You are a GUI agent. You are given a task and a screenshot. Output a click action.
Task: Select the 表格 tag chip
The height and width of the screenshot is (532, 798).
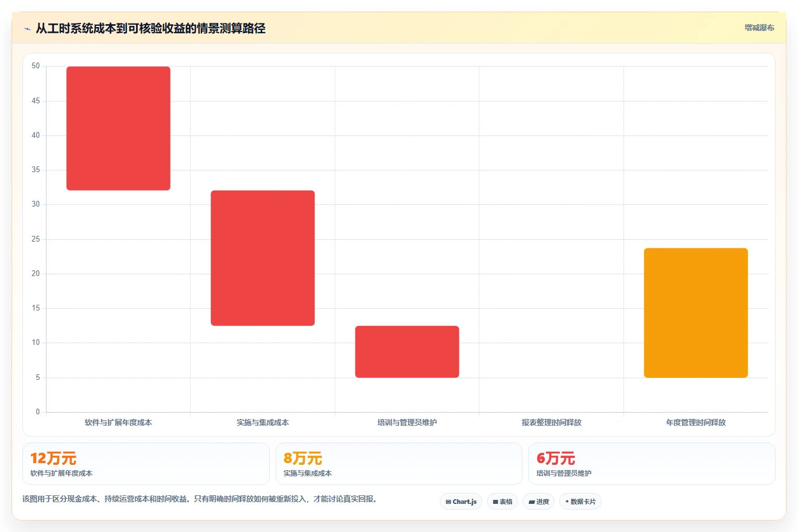502,502
